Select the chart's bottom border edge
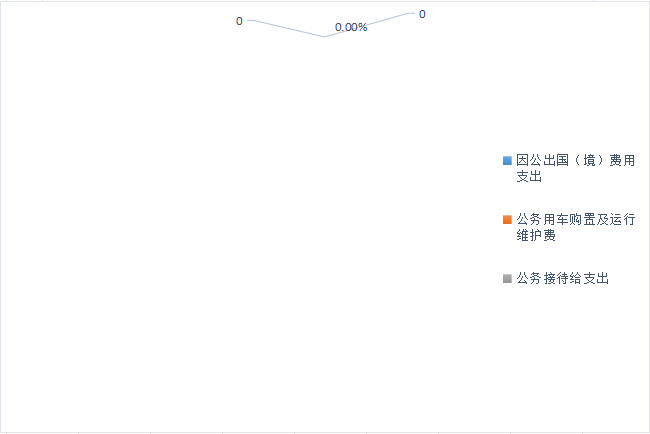Viewport: 650px width, 434px height. click(x=325, y=432)
